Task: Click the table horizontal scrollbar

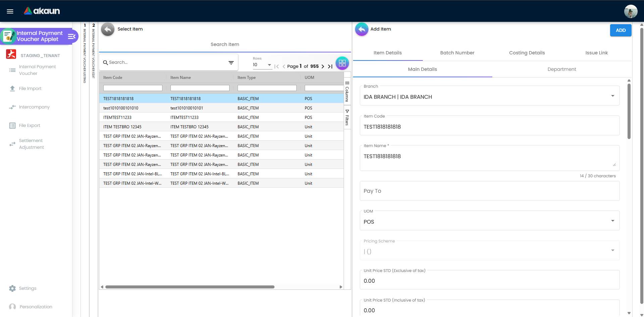Action: (190, 287)
